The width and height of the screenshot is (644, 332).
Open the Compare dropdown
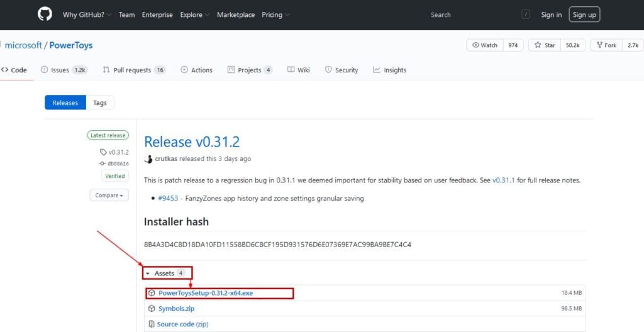tap(109, 195)
